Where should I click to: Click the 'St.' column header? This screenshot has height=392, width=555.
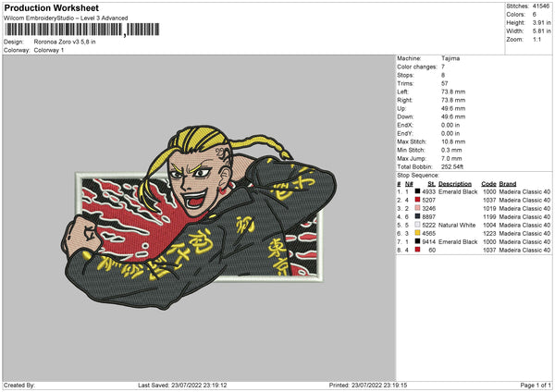[x=431, y=184]
